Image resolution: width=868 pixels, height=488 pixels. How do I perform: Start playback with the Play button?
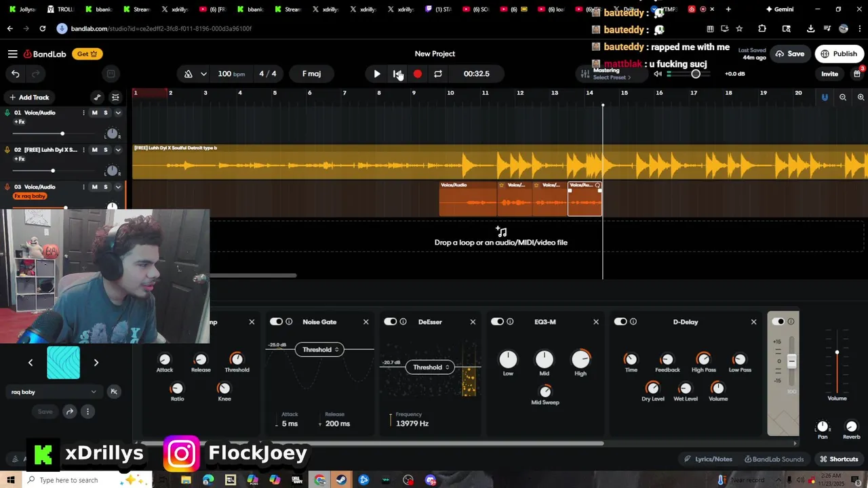click(377, 74)
